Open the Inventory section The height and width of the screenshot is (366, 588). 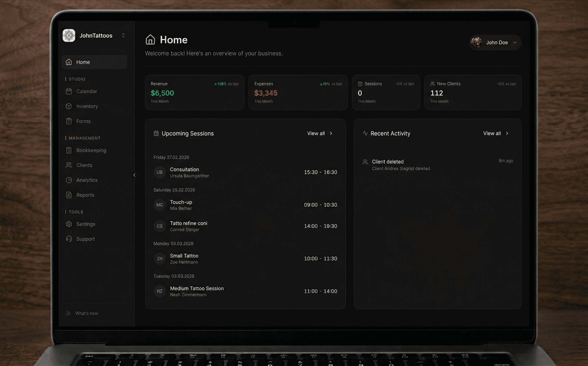(87, 106)
